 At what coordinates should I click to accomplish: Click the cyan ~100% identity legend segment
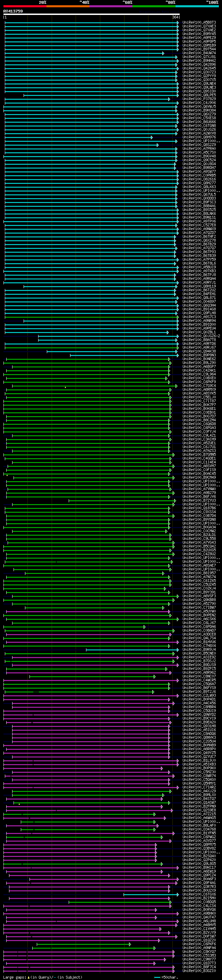click(x=197, y=6)
